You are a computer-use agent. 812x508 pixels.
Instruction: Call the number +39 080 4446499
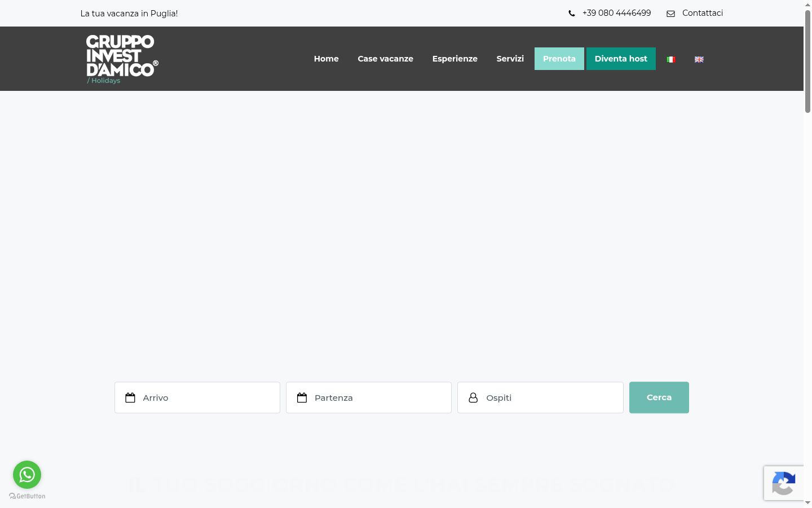[x=616, y=13]
